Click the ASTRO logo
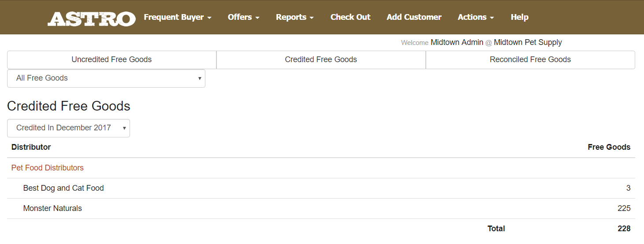Viewport: 644px width, 244px height. click(x=92, y=18)
